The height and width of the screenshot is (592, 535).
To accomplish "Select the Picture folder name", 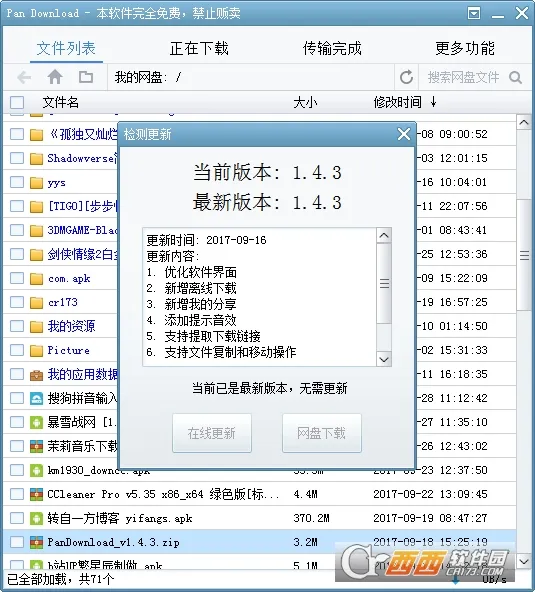I will (69, 350).
